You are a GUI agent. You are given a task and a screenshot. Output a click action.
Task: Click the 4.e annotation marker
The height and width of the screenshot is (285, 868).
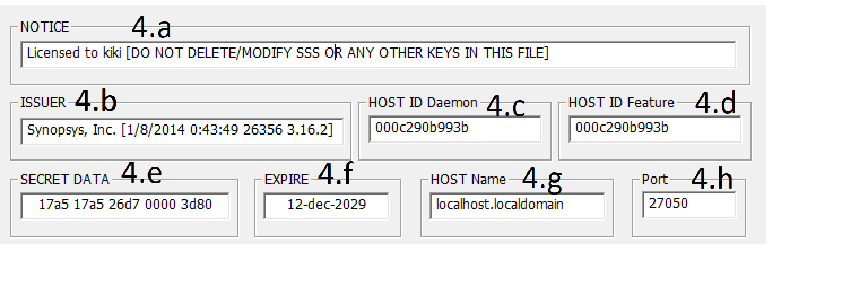coord(142,174)
